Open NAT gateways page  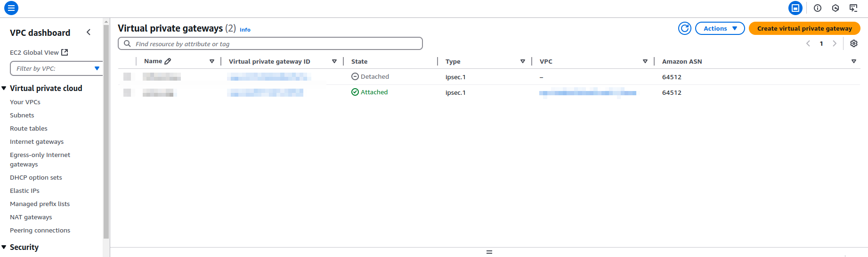pos(31,217)
